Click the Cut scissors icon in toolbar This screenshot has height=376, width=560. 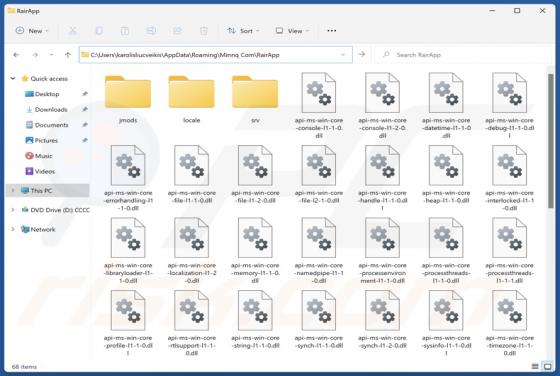[x=72, y=31]
